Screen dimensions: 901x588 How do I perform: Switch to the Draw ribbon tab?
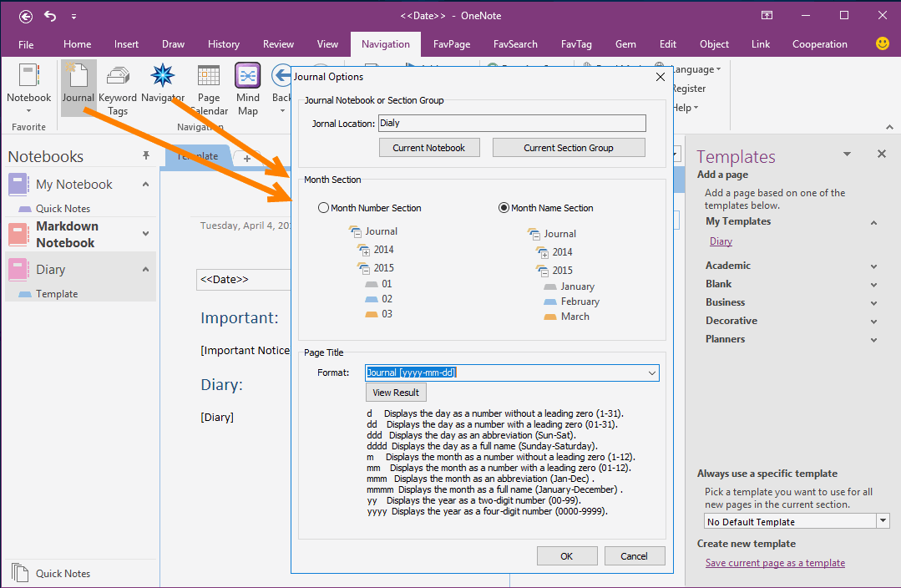coord(173,44)
